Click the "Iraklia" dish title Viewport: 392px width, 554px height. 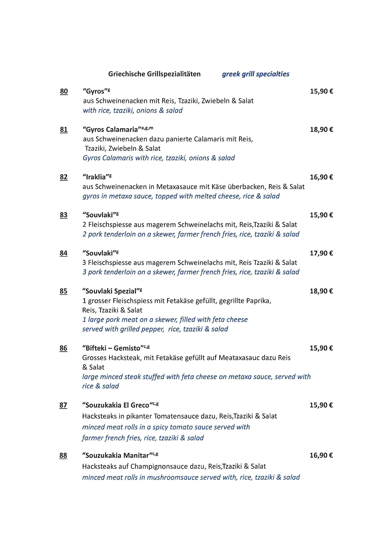(97, 177)
